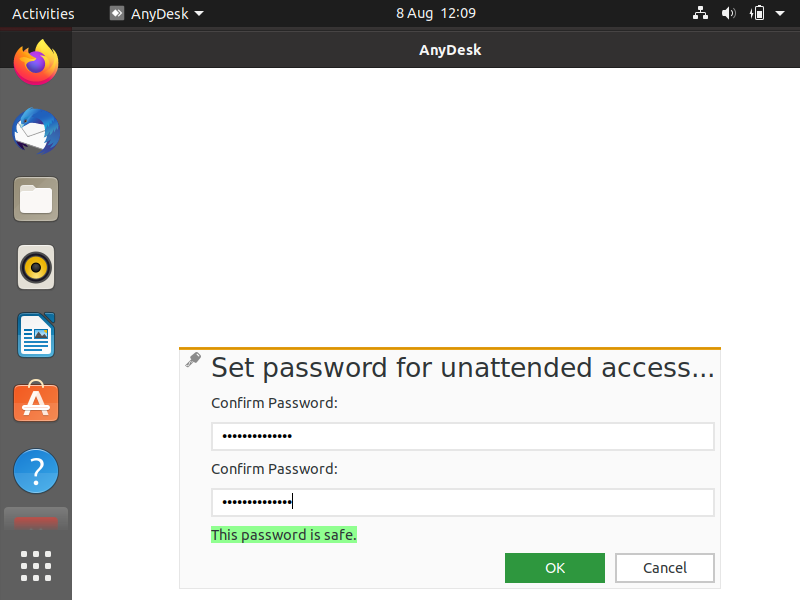Screen dimensions: 800x600
Task: Open the Help question mark icon
Action: pyautogui.click(x=36, y=471)
